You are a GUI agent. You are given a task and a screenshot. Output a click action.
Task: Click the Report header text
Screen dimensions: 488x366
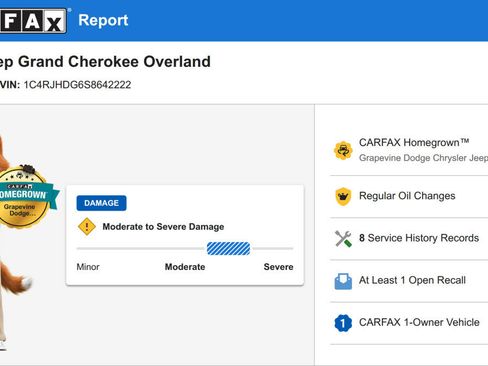[103, 20]
